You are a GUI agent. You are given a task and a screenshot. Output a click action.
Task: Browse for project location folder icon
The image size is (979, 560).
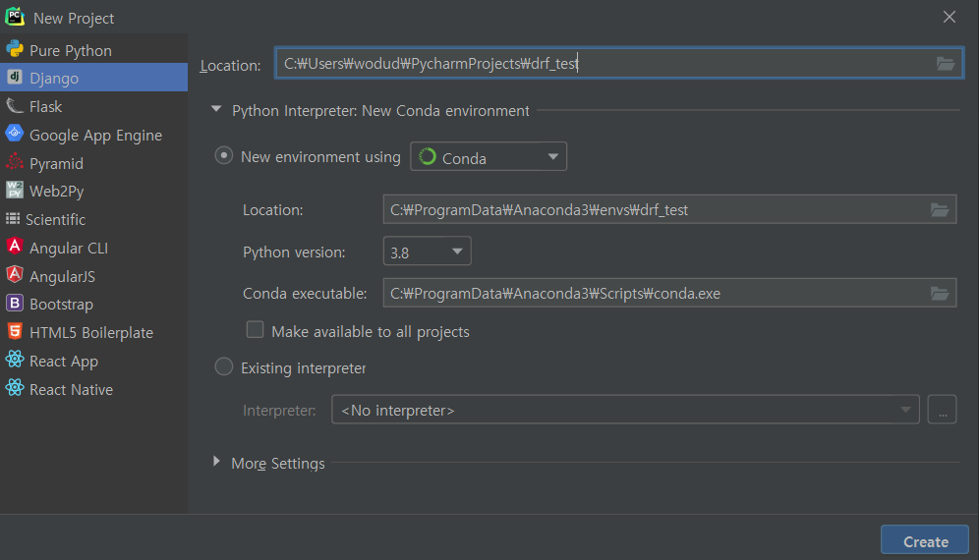pyautogui.click(x=945, y=64)
